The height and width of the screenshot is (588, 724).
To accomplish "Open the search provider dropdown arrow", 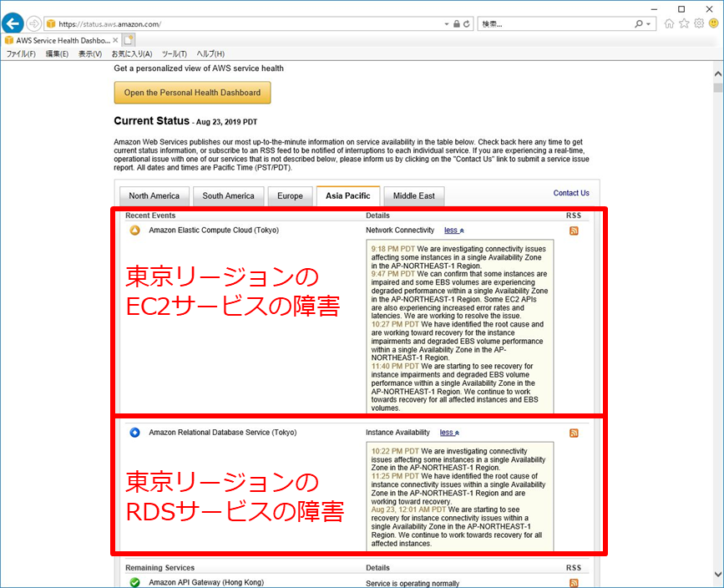I will coord(648,24).
